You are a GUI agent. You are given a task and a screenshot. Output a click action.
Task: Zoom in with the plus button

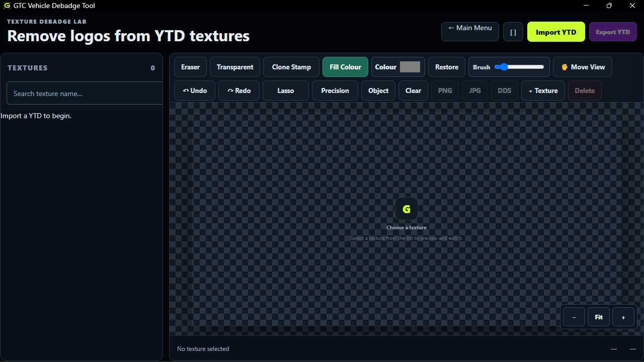623,317
